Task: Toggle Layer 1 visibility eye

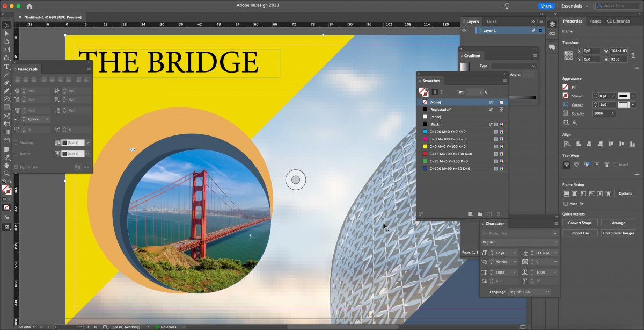Action: click(464, 31)
